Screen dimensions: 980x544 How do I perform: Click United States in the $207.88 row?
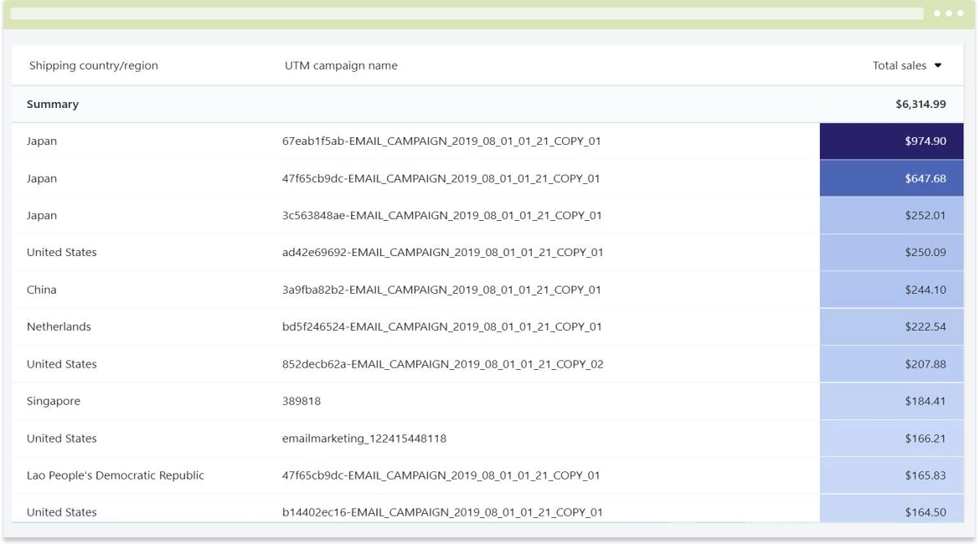click(61, 363)
